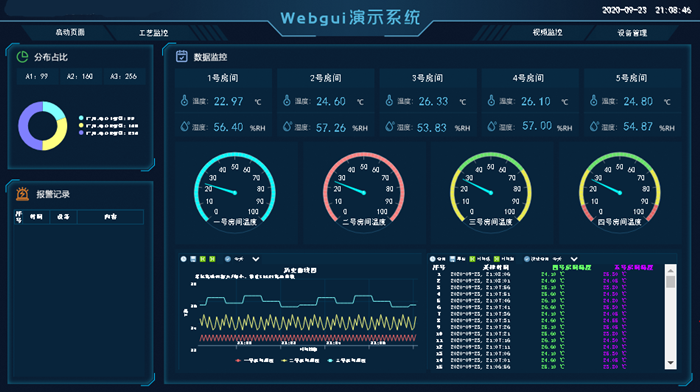Screen dimensions: 700x392
Task: Open the 视频监控 navigation tab
Action: tap(547, 32)
